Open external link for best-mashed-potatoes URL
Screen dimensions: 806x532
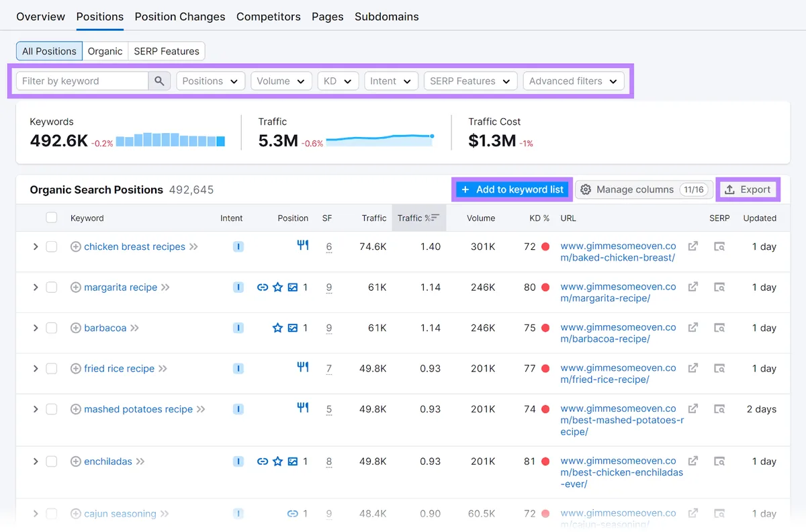pos(692,408)
